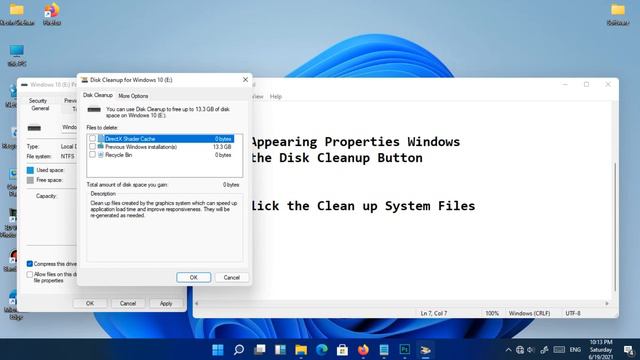This screenshot has height=360, width=640.
Task: Switch to the More Options tab
Action: [x=133, y=96]
